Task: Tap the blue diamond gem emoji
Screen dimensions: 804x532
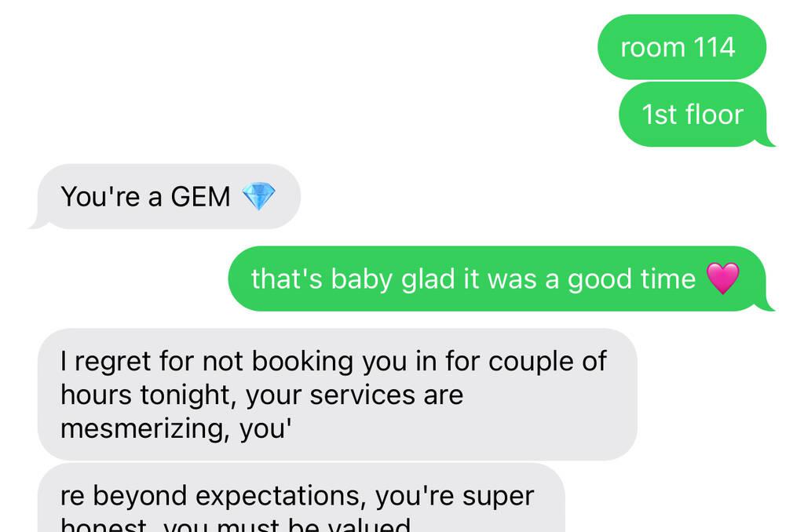Action: coord(258,196)
